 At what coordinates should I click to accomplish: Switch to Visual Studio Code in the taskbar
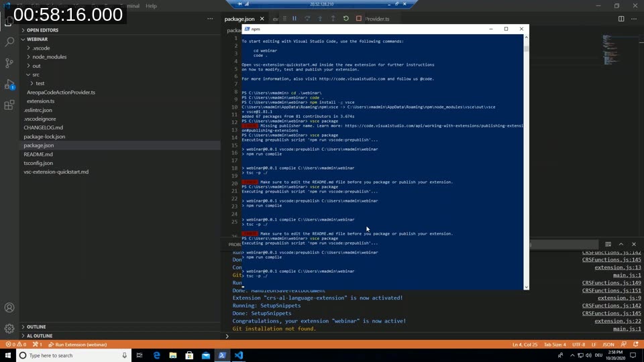point(239,355)
